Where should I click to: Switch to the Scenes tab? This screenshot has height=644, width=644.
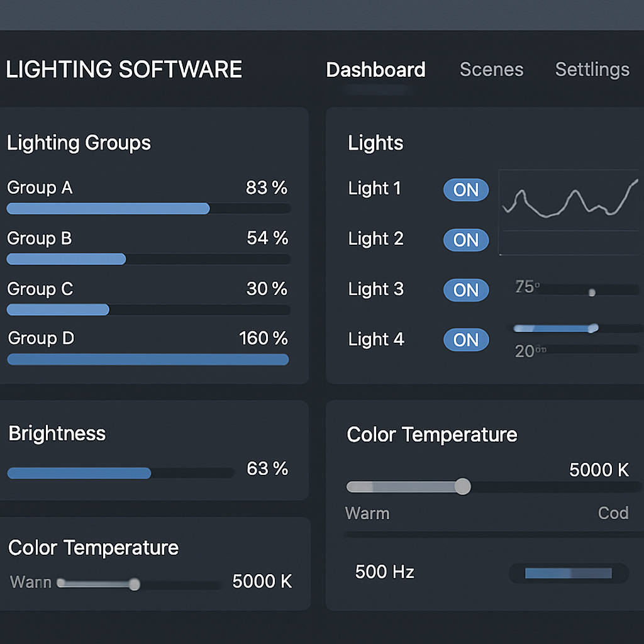click(x=491, y=70)
